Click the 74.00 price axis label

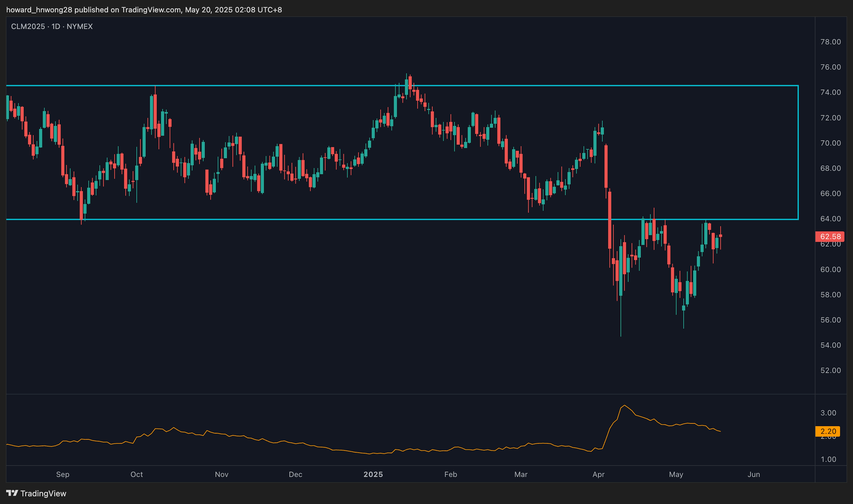tap(830, 92)
